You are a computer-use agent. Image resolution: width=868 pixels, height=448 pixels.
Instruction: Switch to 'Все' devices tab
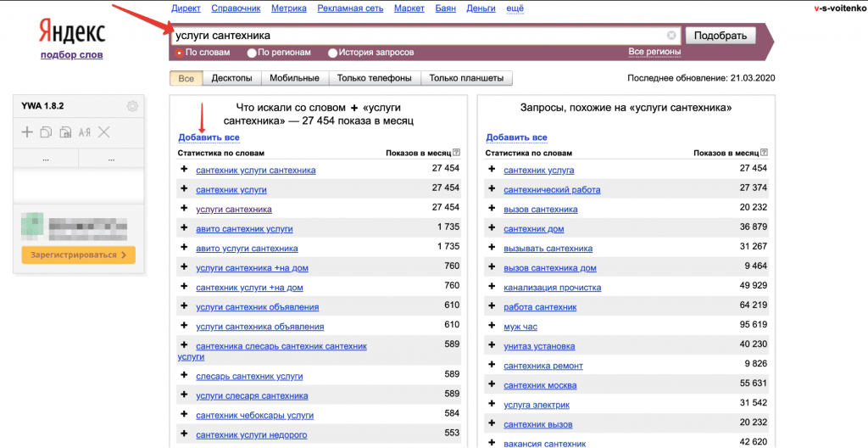coord(186,78)
